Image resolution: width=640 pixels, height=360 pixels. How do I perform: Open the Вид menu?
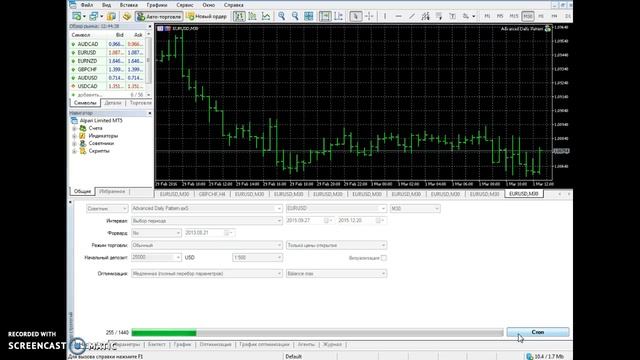[x=107, y=5]
